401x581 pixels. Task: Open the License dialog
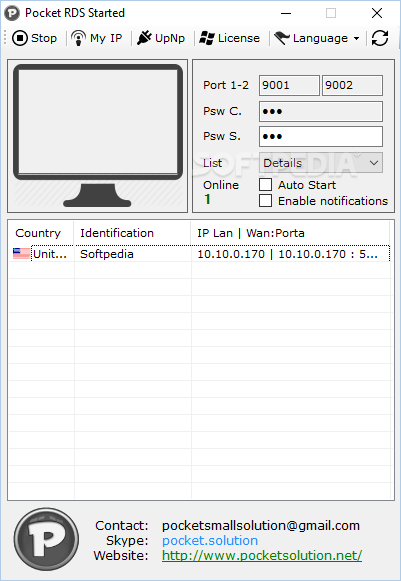[229, 38]
